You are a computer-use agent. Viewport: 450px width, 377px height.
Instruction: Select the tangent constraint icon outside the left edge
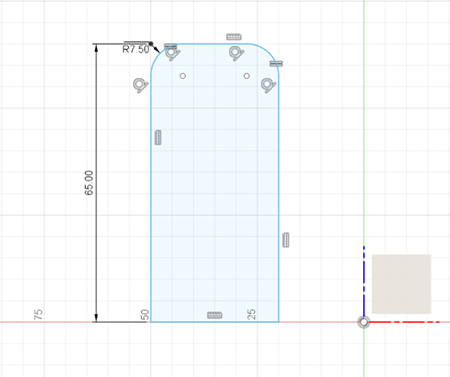coord(140,85)
